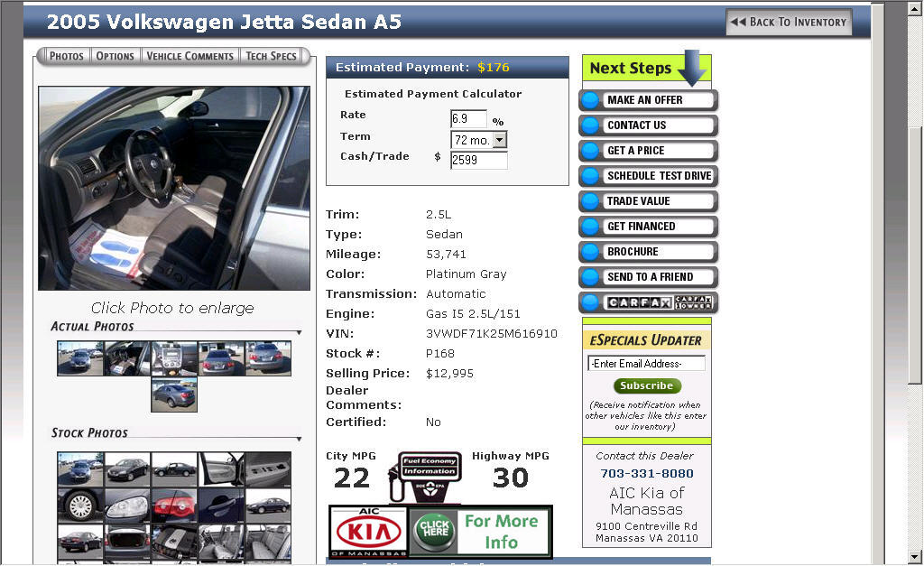Click the Mileage value 53,741
The width and height of the screenshot is (924, 566).
coord(446,255)
